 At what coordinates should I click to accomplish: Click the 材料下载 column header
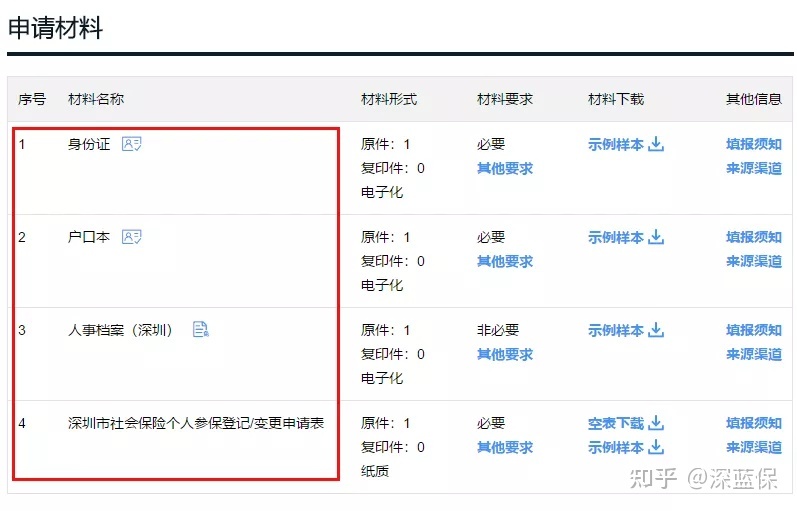(x=616, y=99)
